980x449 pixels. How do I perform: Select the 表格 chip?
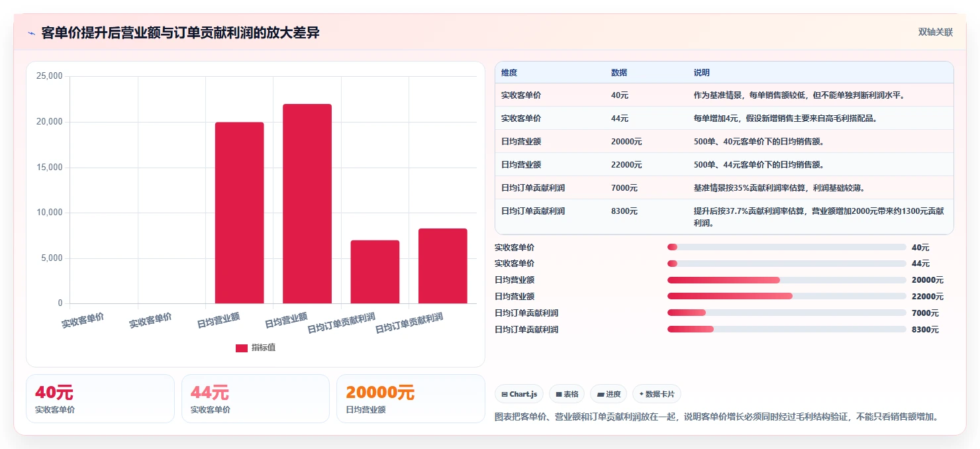(x=567, y=394)
